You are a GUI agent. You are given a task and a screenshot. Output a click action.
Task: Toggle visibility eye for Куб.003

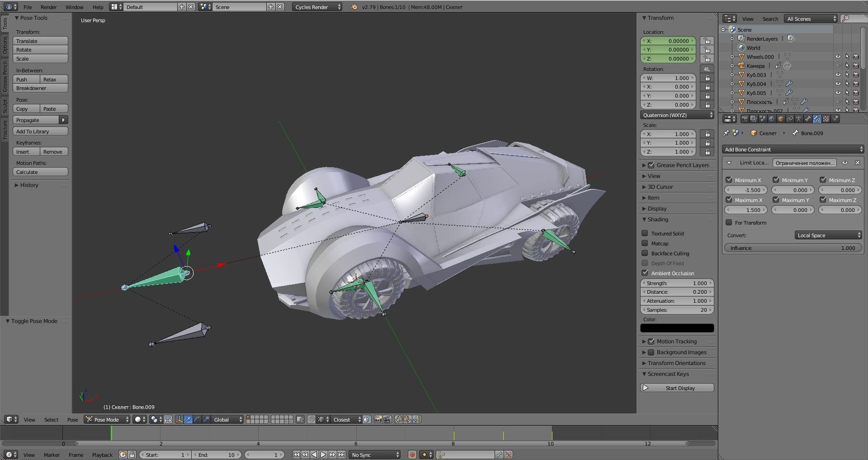click(x=838, y=75)
